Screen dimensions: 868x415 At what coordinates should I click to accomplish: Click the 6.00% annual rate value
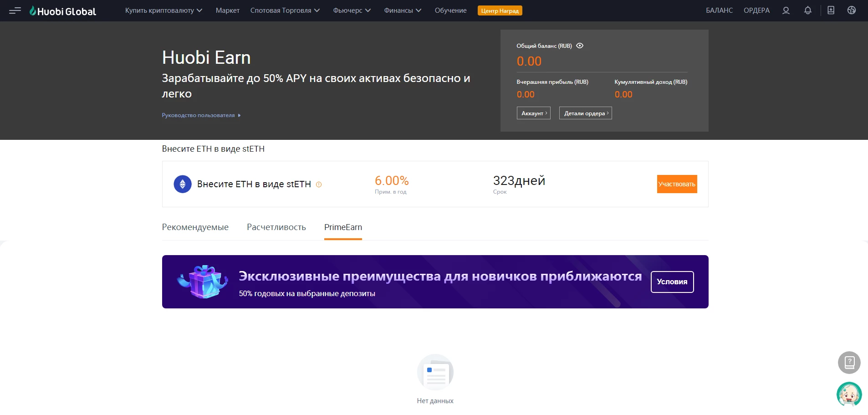392,180
